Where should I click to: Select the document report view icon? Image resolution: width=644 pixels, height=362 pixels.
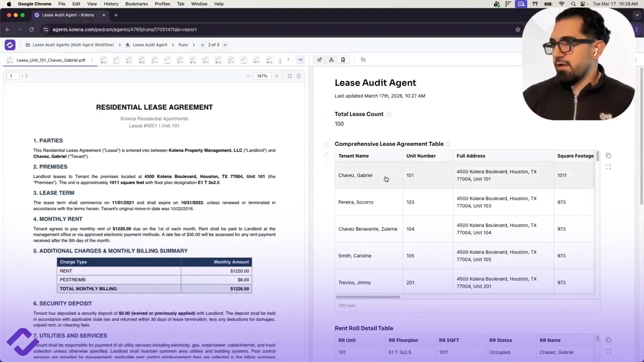343,60
